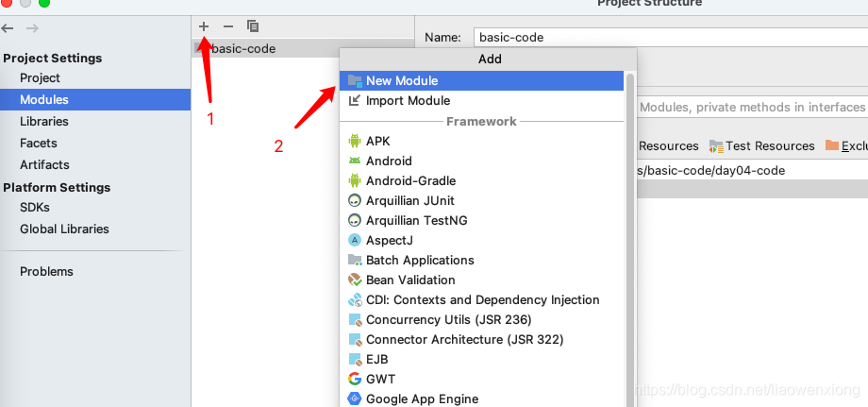Viewport: 868px width, 407px height.
Task: Go forward with the right arrow
Action: 32,28
